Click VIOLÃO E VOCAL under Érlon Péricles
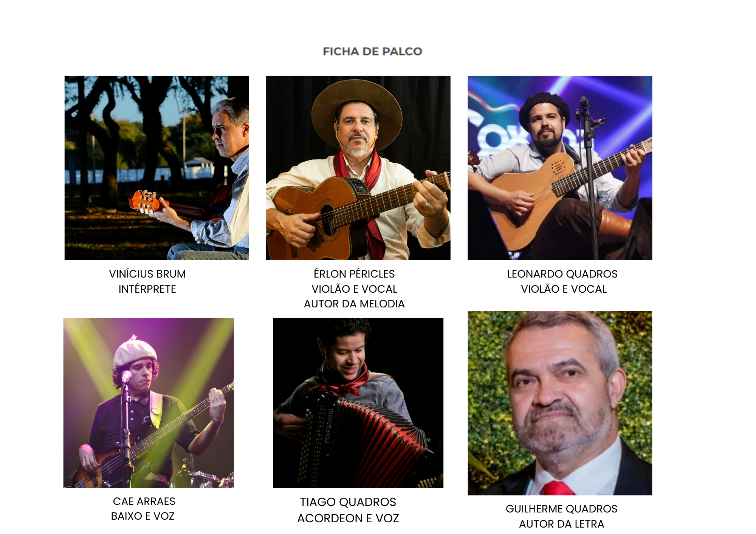 354,289
